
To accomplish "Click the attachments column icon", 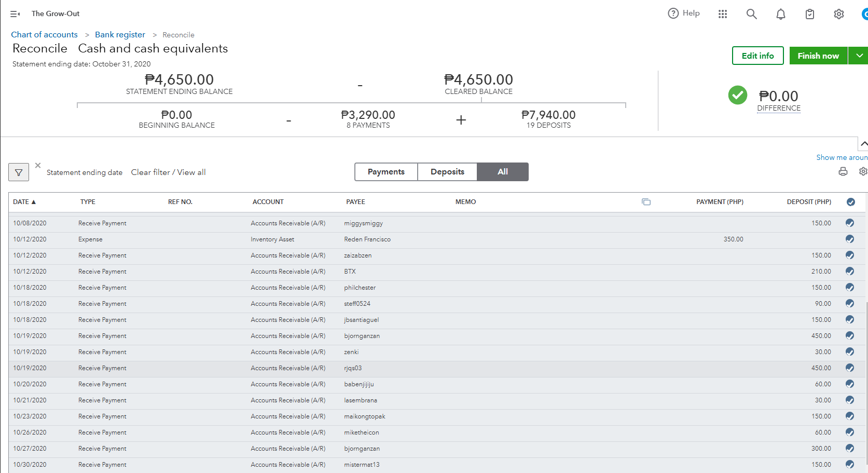I will coord(646,202).
